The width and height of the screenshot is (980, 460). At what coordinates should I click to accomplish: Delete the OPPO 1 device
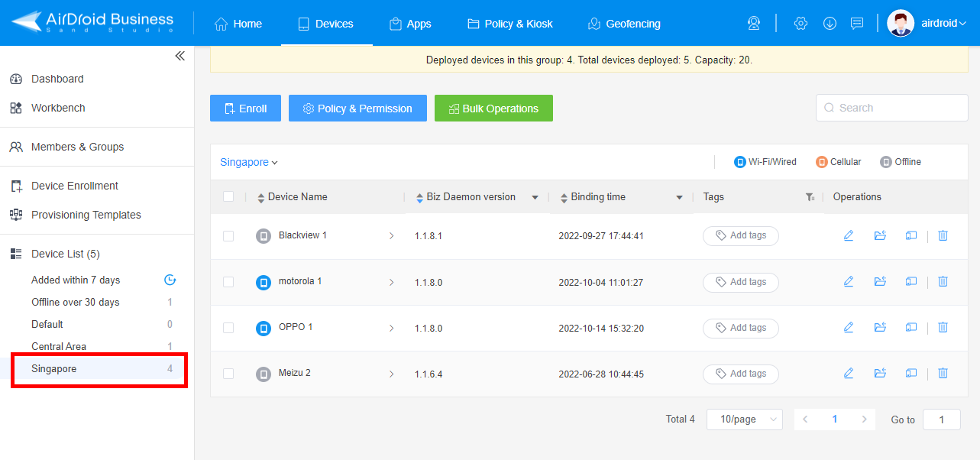[943, 327]
